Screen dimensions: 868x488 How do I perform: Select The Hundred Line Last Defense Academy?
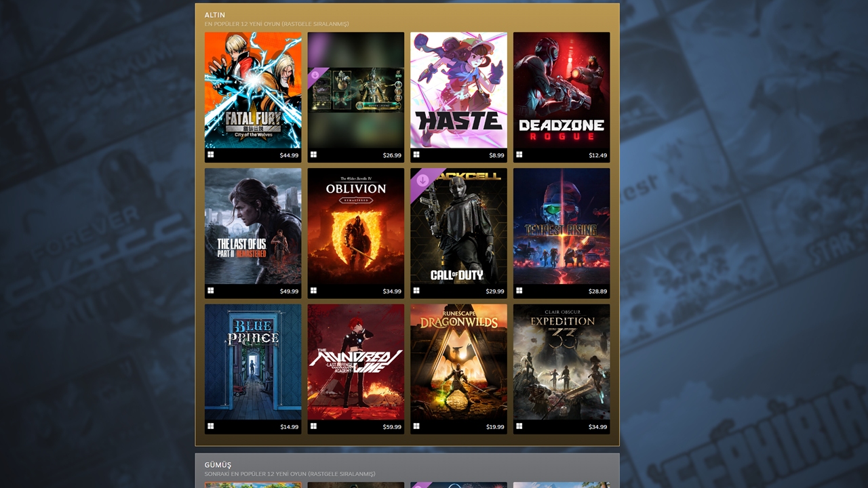point(356,361)
